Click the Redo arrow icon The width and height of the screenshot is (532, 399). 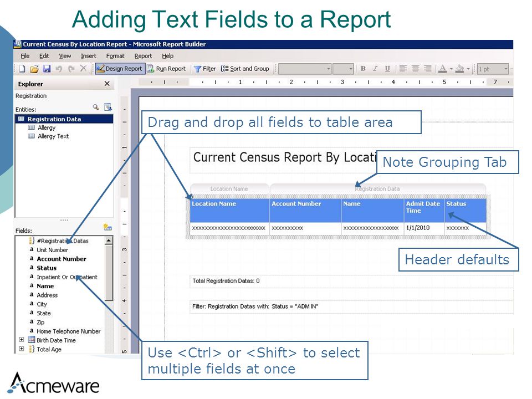[71, 69]
